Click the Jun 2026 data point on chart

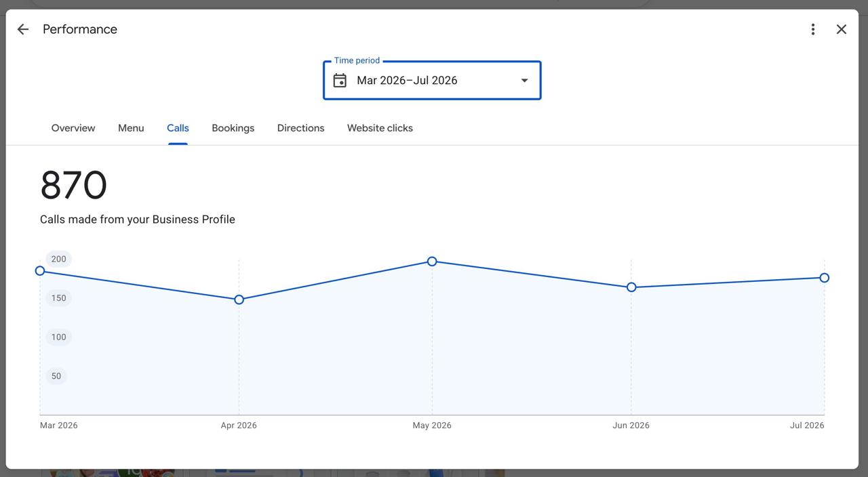[631, 287]
